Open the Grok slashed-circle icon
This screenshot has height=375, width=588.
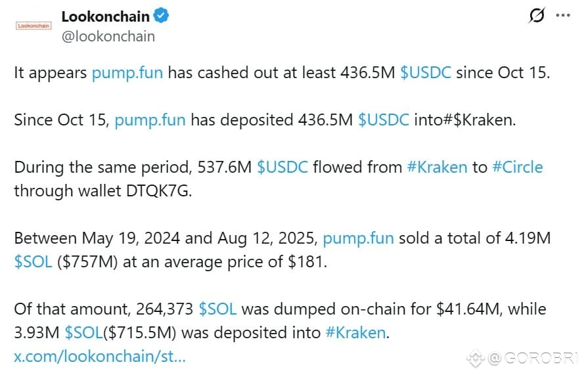tap(537, 15)
